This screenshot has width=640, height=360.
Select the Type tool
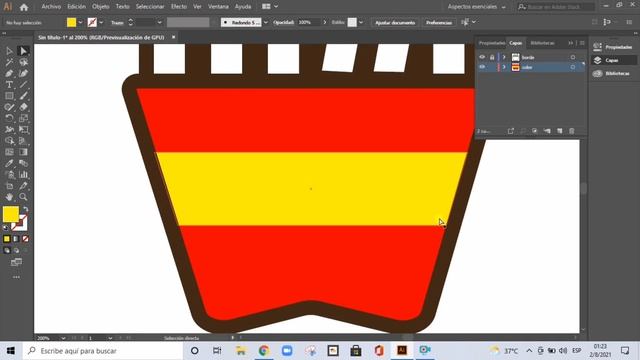(9, 85)
